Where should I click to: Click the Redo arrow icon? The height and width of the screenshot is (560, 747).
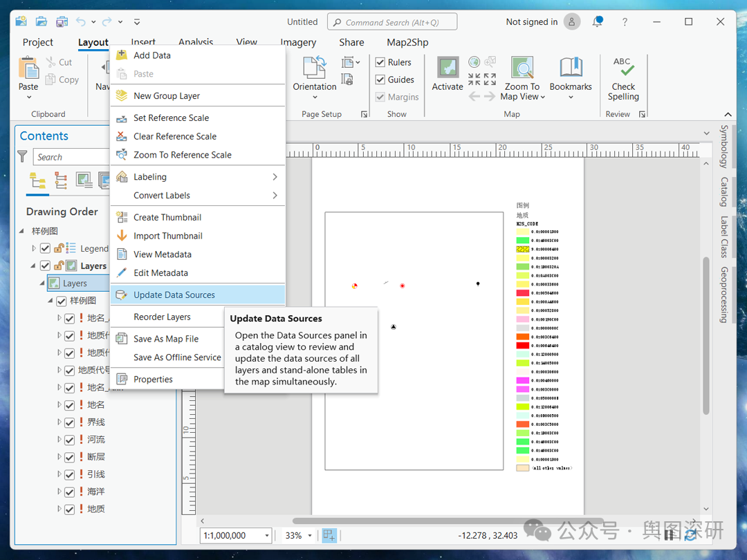[107, 21]
